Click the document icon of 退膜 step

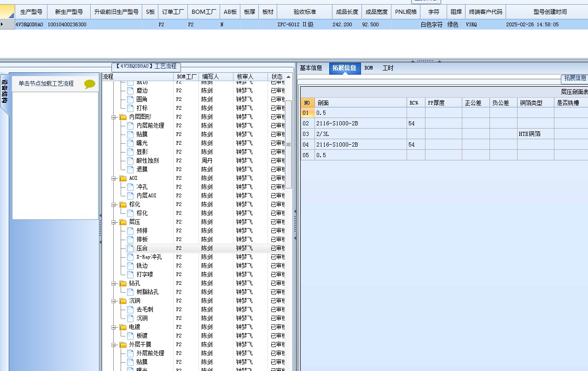130,169
